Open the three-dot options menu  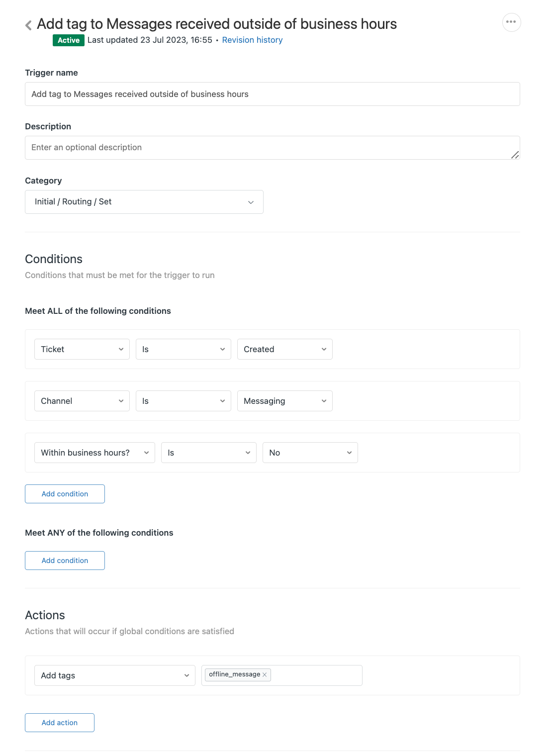511,22
